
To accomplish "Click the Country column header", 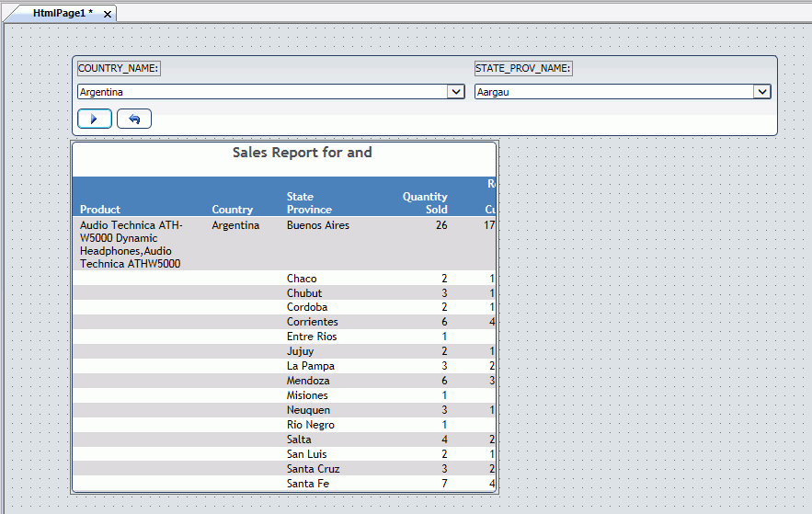I will [x=232, y=209].
